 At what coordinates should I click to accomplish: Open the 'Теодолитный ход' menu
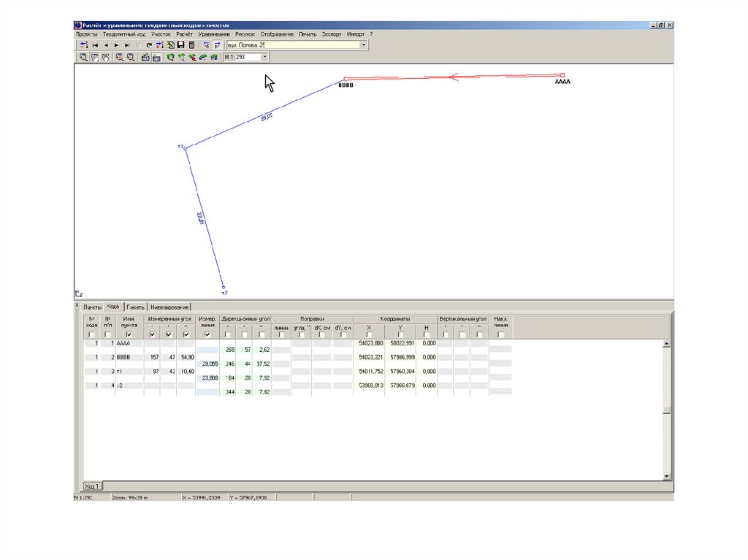tap(124, 34)
